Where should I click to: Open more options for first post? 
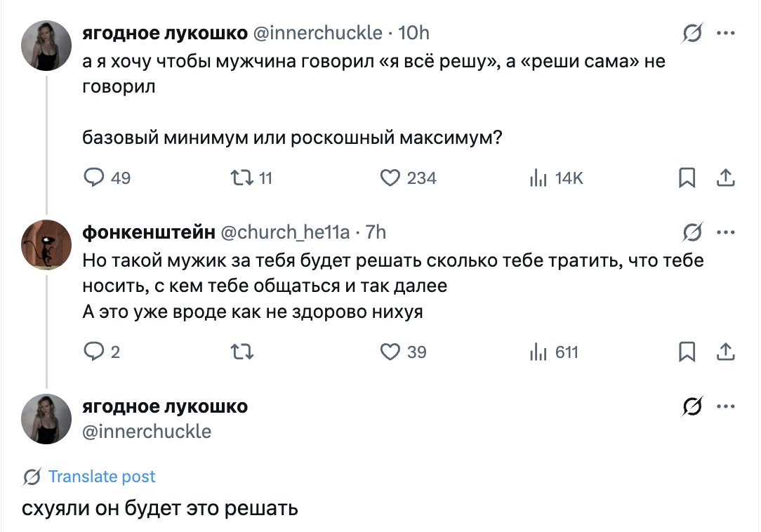pyautogui.click(x=725, y=33)
